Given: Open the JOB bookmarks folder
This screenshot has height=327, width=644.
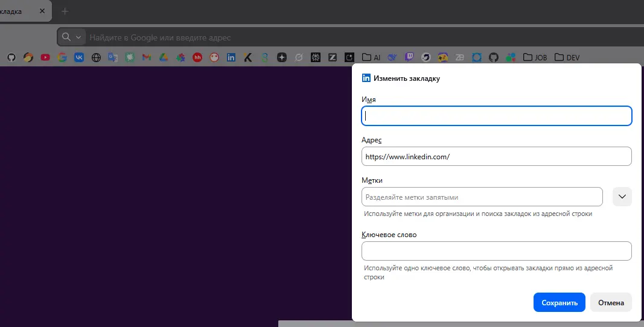Looking at the screenshot, I should point(535,57).
